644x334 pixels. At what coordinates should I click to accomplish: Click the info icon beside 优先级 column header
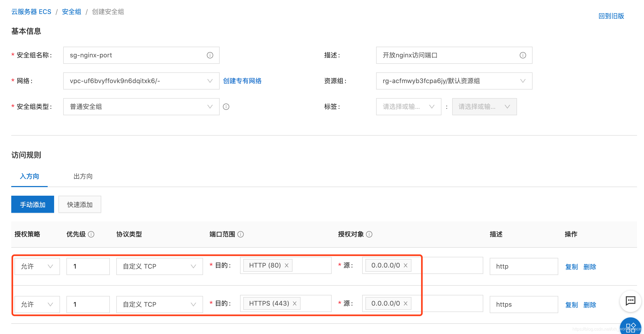pyautogui.click(x=91, y=234)
